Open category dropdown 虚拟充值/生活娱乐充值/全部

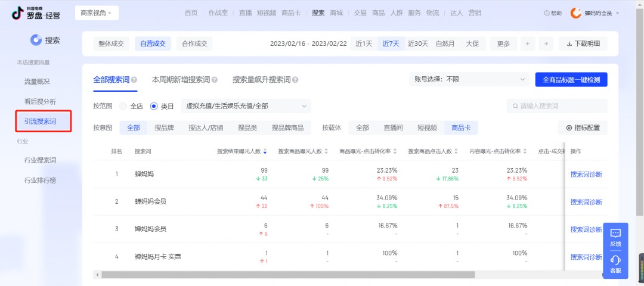[246, 106]
